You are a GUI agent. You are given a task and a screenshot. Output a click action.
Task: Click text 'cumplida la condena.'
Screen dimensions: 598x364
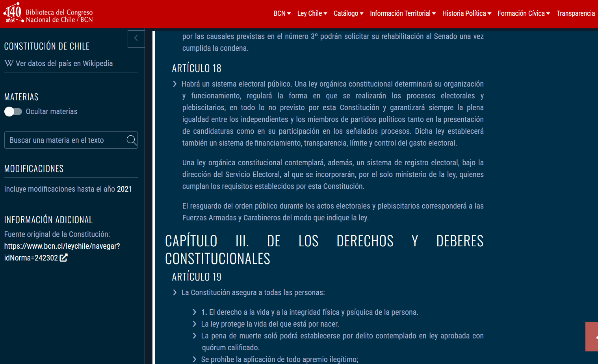(x=215, y=48)
